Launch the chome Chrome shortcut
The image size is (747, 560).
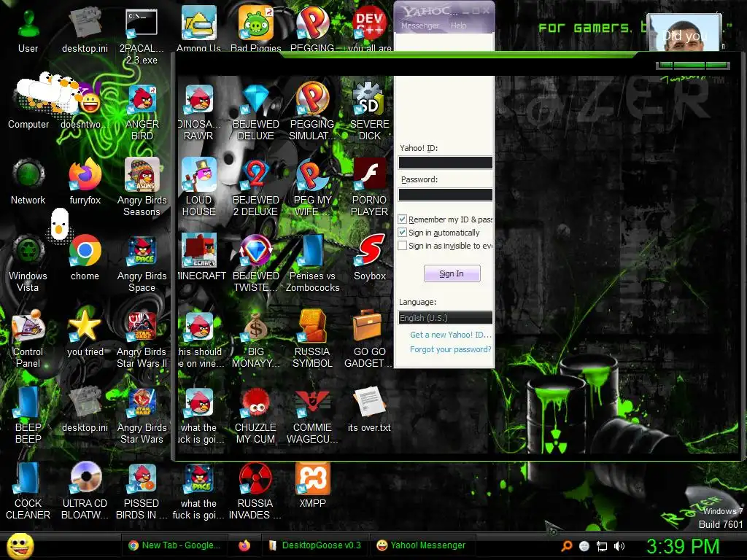(x=85, y=259)
